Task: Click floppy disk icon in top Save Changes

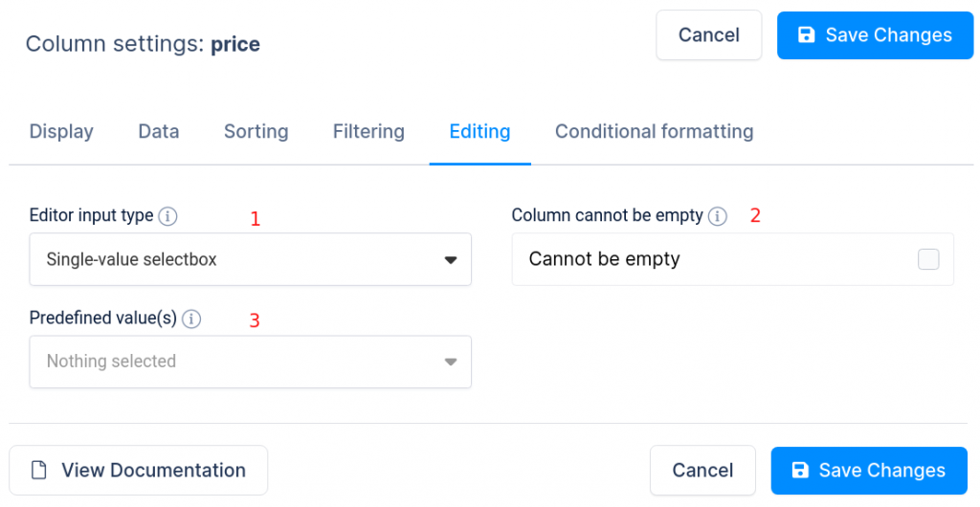Action: [x=807, y=35]
